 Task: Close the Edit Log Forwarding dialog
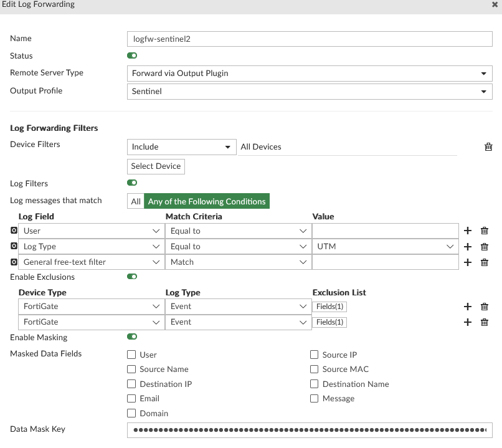point(495,4)
